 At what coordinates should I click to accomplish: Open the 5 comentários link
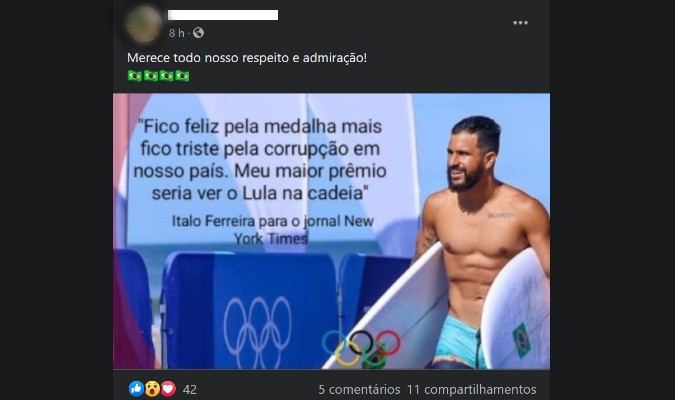pos(359,390)
